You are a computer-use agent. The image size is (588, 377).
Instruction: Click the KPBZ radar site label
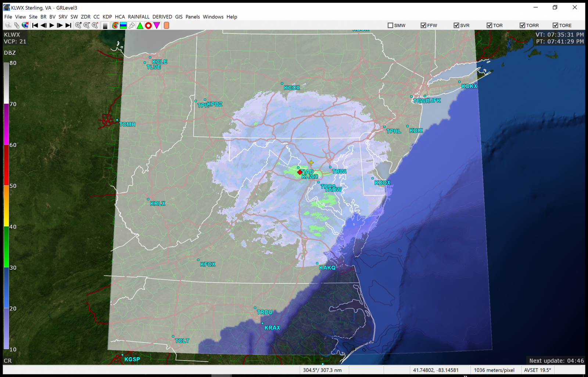click(215, 104)
